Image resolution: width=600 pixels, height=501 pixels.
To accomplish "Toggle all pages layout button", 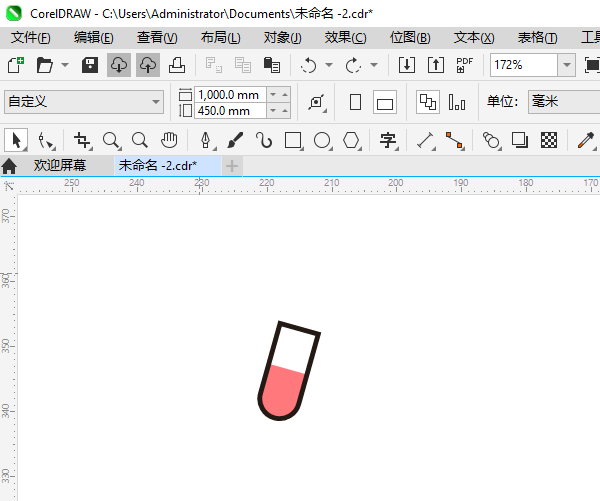I will tap(427, 102).
